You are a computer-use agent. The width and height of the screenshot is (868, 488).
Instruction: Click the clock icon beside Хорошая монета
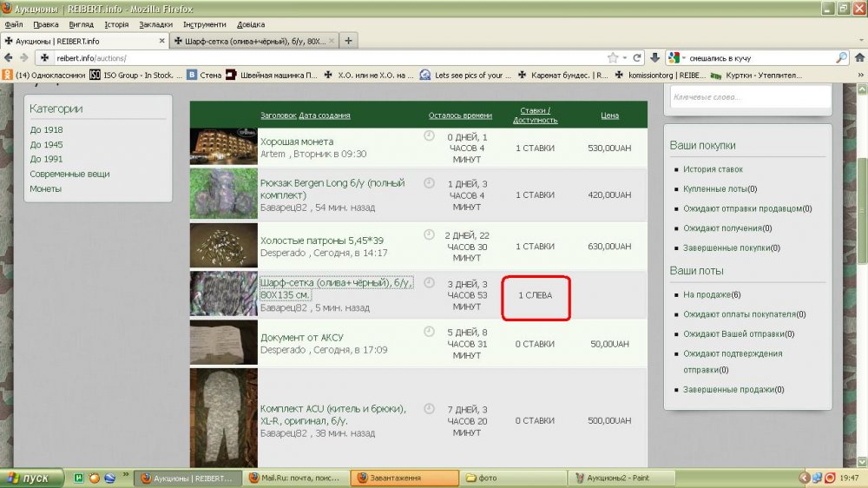click(x=428, y=136)
